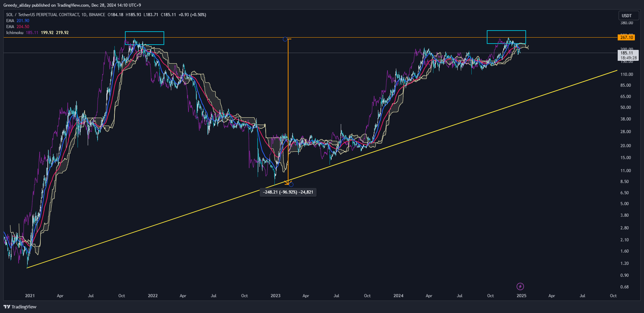Viewport: 644px width, 313px height.
Task: Click the change value +0.93 (+0.50%)
Action: point(192,15)
